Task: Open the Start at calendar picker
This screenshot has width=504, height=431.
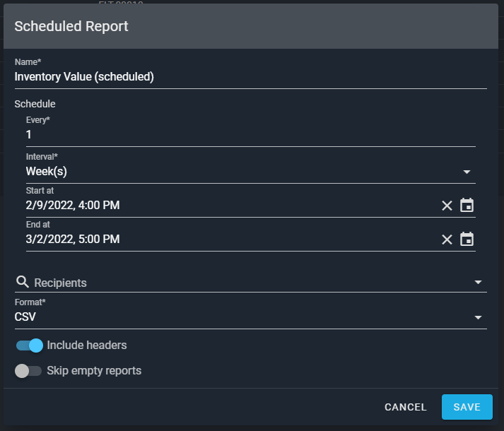Action: 467,206
